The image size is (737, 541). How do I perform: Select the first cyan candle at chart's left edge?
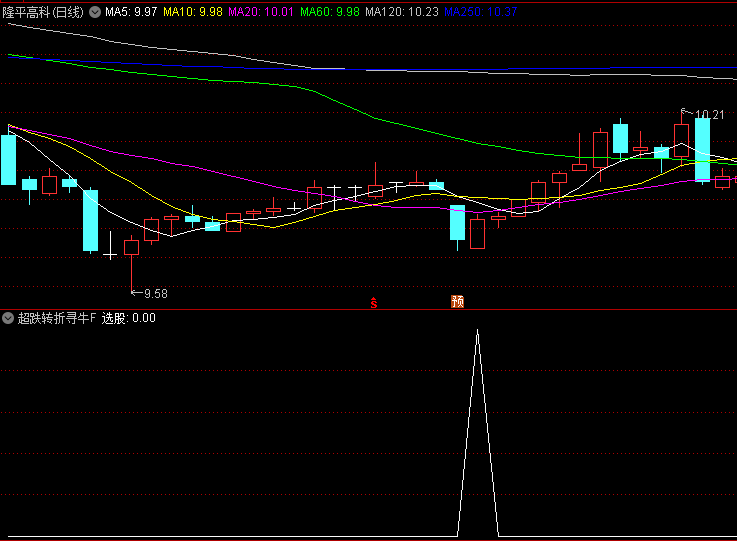[x=8, y=159]
